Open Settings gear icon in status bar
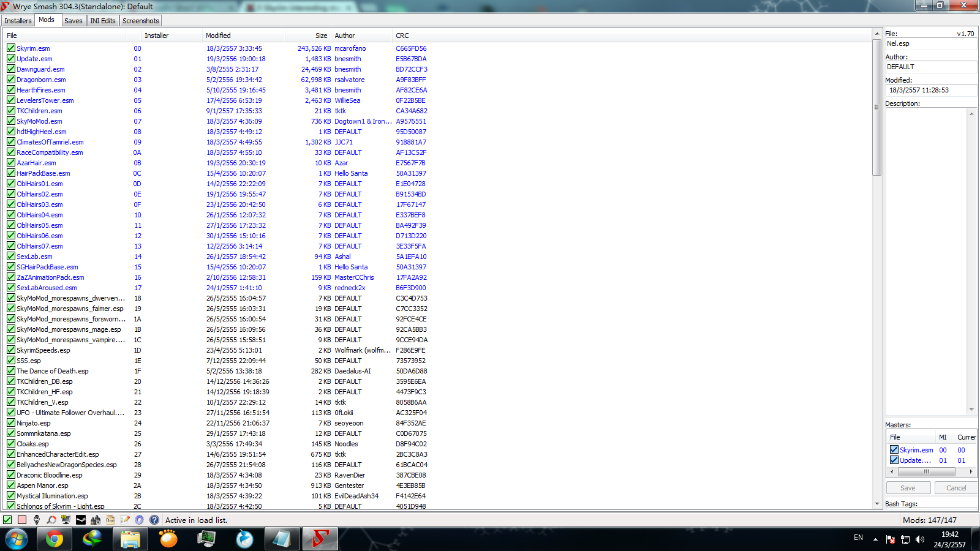 click(x=140, y=520)
